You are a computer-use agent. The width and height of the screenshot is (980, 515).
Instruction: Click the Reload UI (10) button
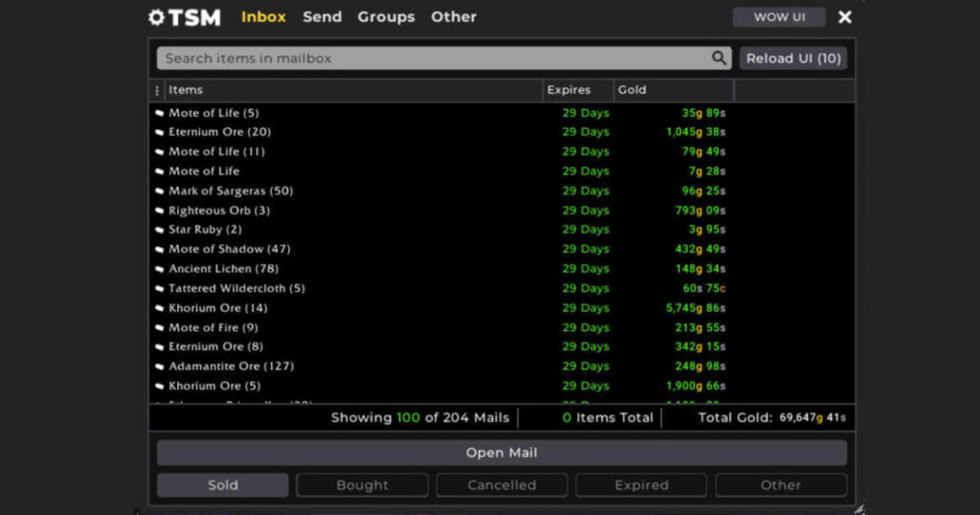[x=793, y=58]
